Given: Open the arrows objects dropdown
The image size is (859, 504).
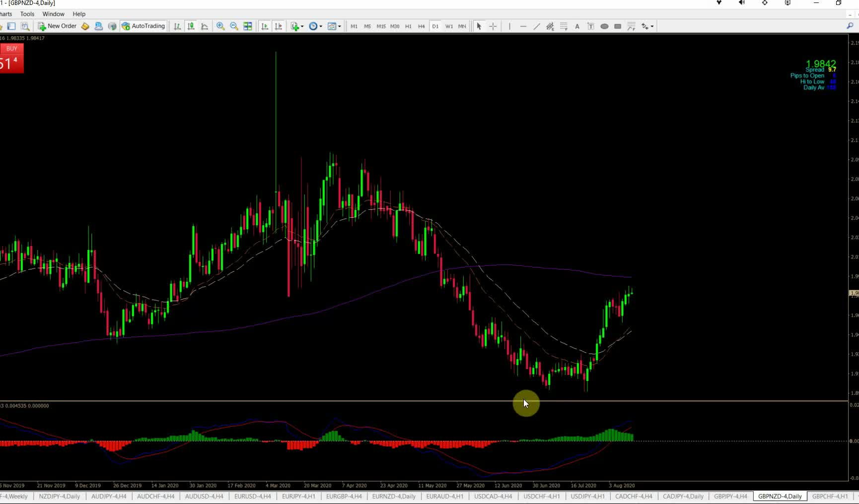Looking at the screenshot, I should click(x=647, y=26).
